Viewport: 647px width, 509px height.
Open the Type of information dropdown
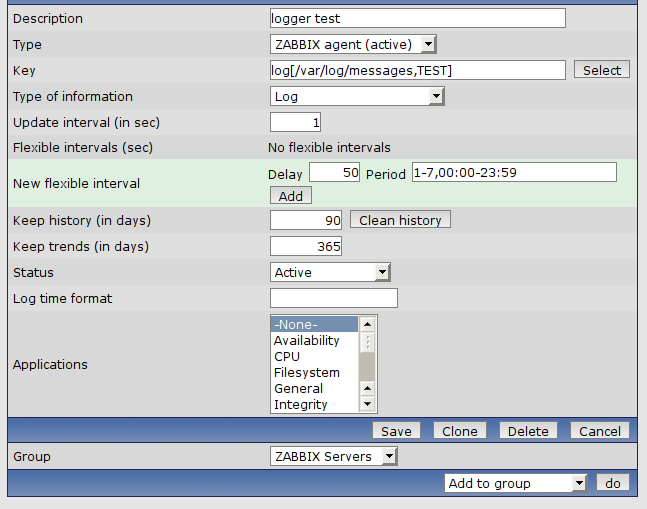pos(357,97)
